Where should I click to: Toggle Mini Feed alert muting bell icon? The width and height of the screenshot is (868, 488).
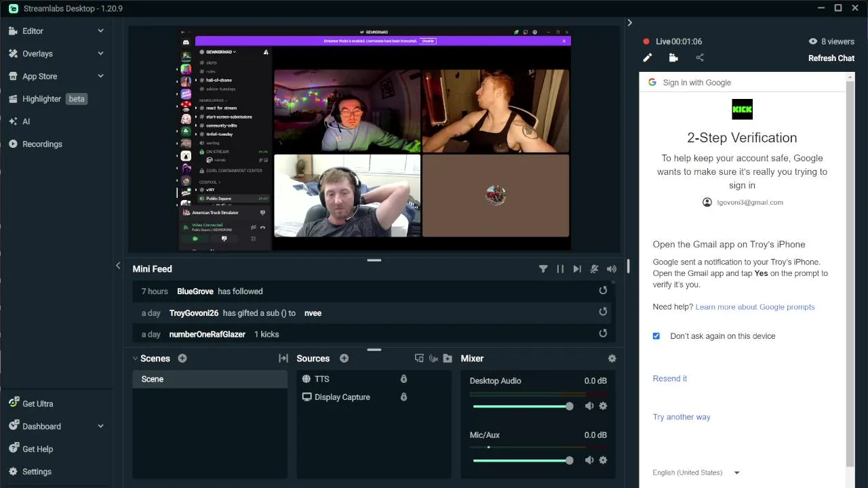pos(594,269)
